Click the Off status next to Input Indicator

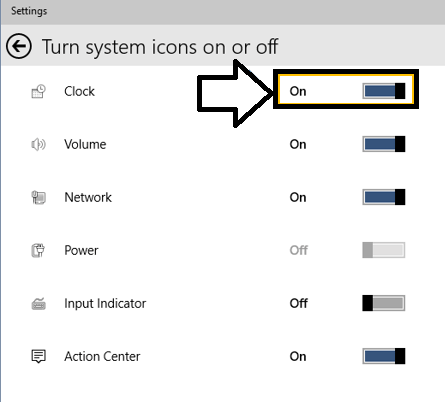pyautogui.click(x=298, y=303)
